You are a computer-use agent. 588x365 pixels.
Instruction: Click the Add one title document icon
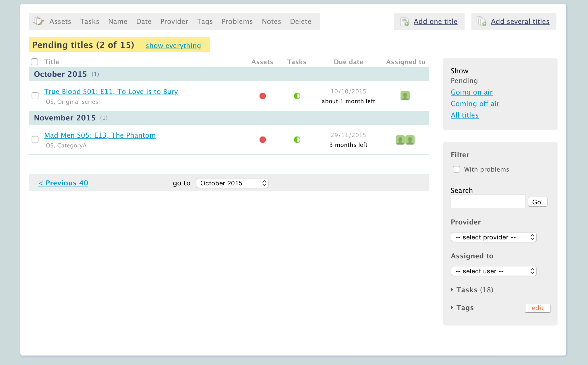(x=405, y=22)
